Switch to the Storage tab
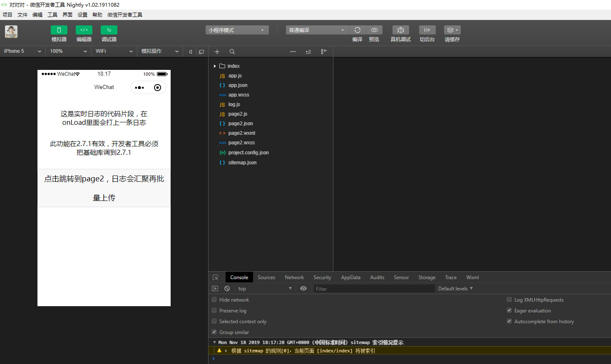This screenshot has height=364, width=611. coord(427,277)
